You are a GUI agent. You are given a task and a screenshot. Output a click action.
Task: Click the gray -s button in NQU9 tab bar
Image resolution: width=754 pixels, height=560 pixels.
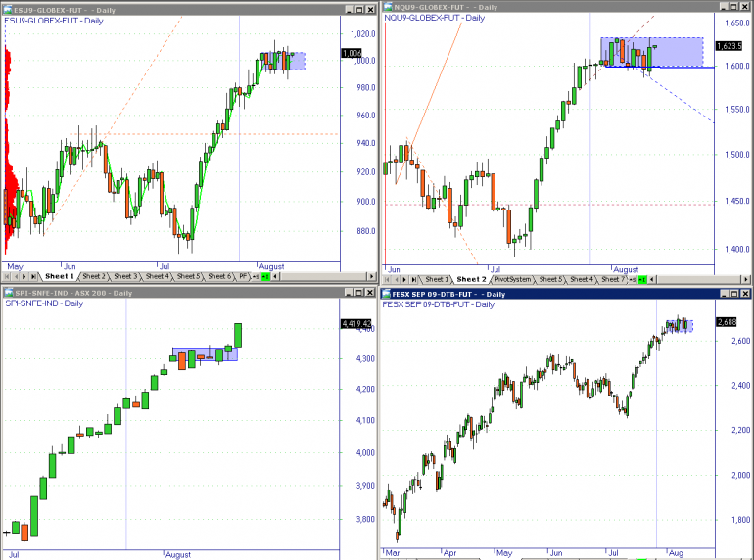coord(633,279)
